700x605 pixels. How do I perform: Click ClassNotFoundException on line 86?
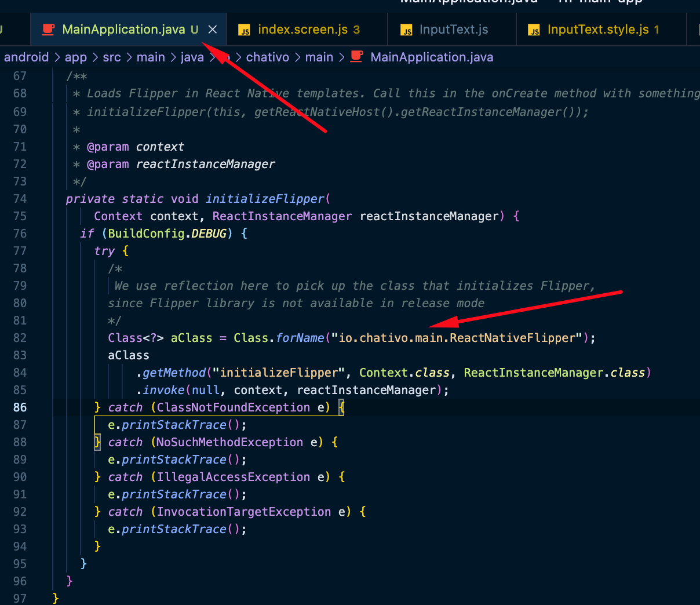(233, 407)
